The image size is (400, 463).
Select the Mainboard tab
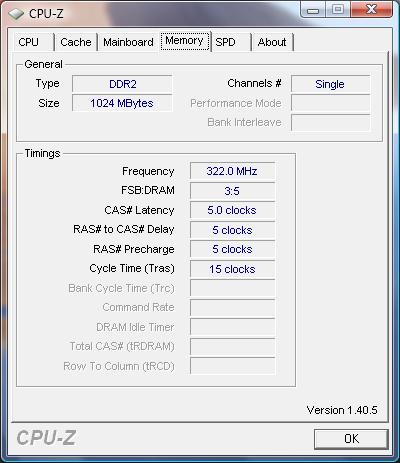point(128,42)
